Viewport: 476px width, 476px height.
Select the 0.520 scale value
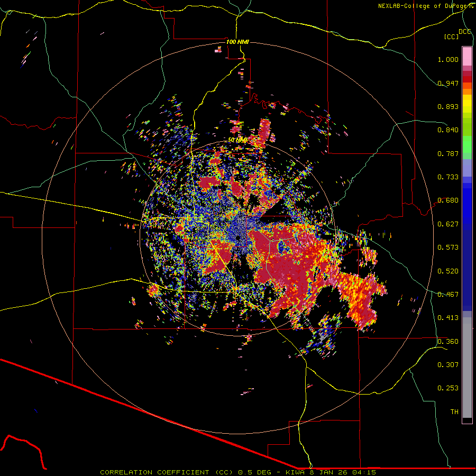[448, 271]
